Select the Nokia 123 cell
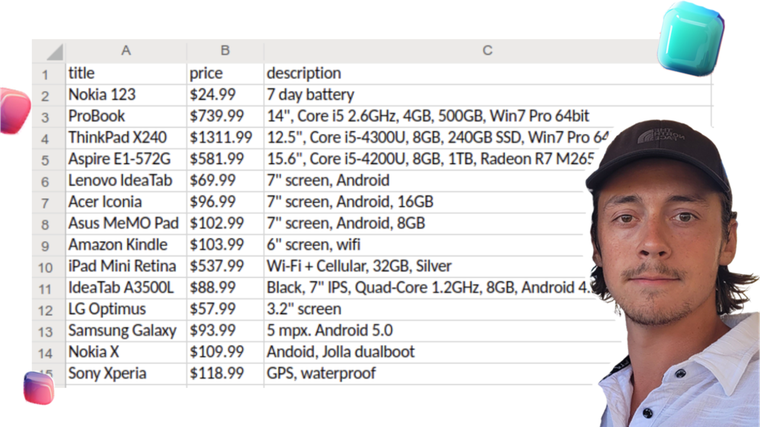Viewport: 760px width, 427px height. coord(126,95)
